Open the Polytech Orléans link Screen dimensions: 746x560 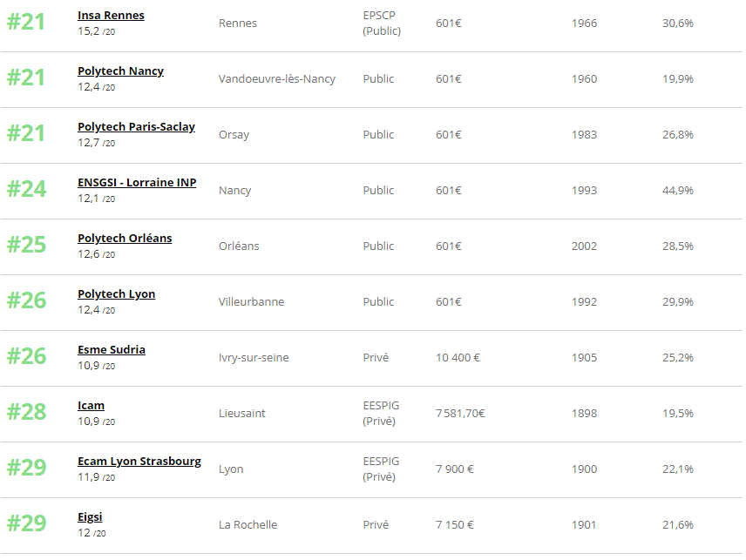tap(125, 239)
